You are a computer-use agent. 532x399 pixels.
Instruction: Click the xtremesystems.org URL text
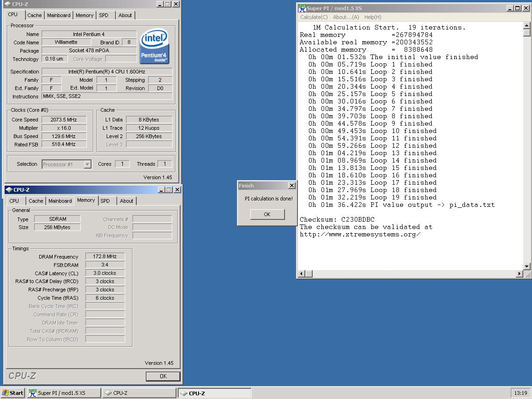point(360,235)
